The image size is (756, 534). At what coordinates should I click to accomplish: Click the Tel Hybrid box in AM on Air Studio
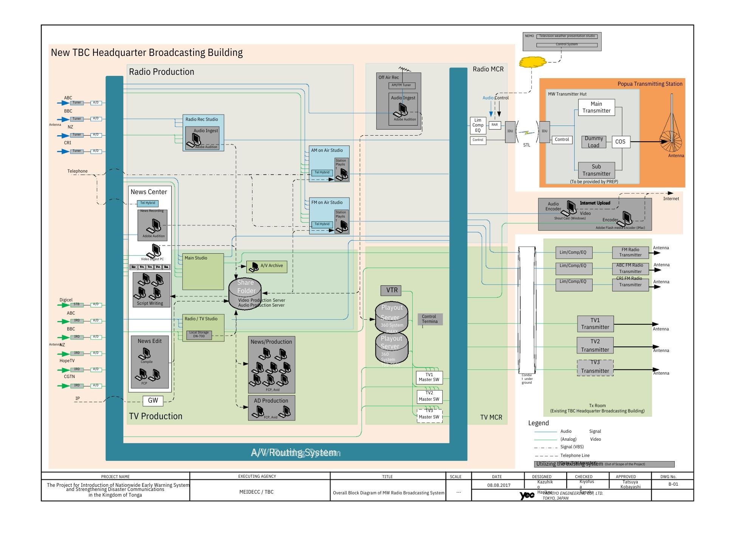click(x=322, y=172)
